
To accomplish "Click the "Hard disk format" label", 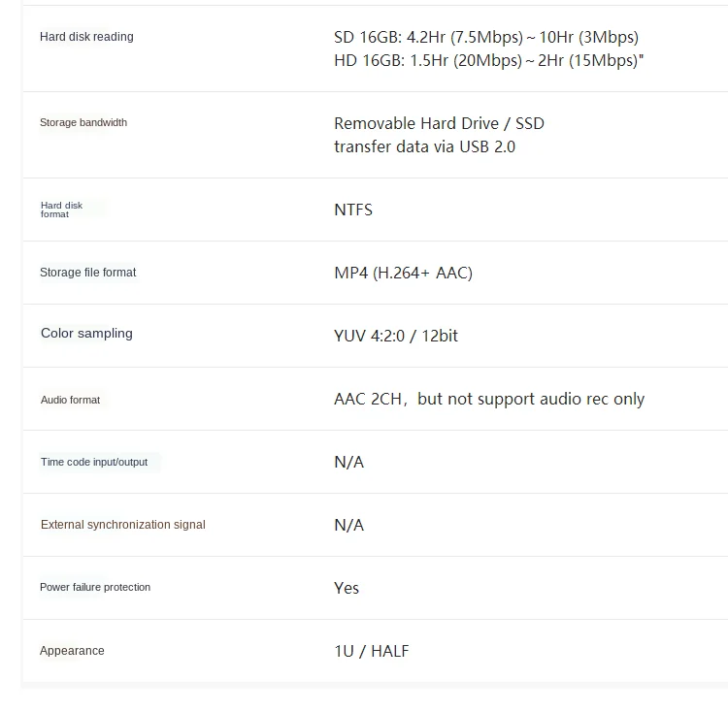I will [x=61, y=210].
